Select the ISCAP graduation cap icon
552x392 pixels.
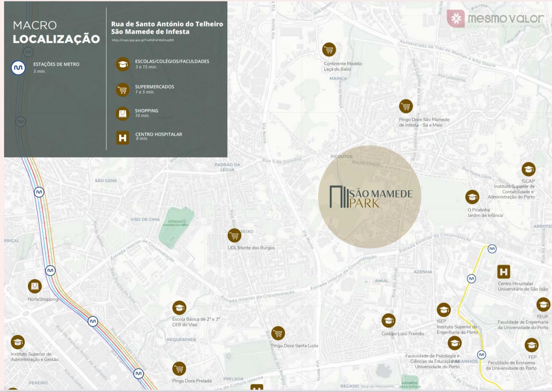528,169
